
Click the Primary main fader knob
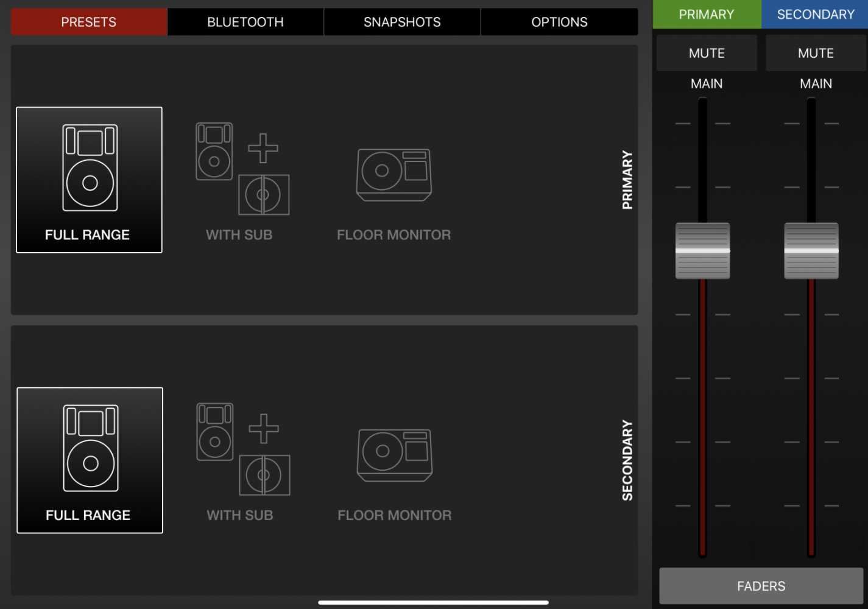coord(702,251)
